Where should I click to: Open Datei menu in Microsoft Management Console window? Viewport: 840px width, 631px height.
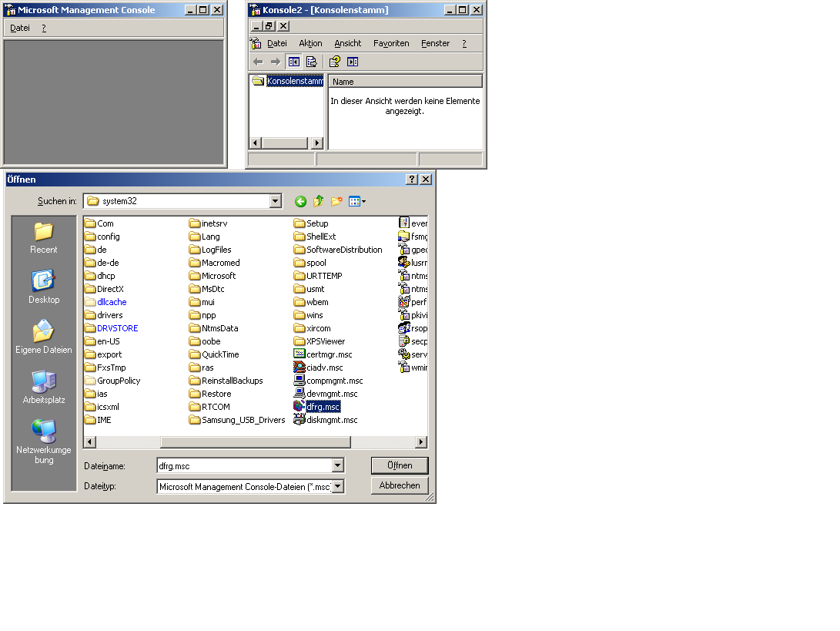pyautogui.click(x=20, y=28)
